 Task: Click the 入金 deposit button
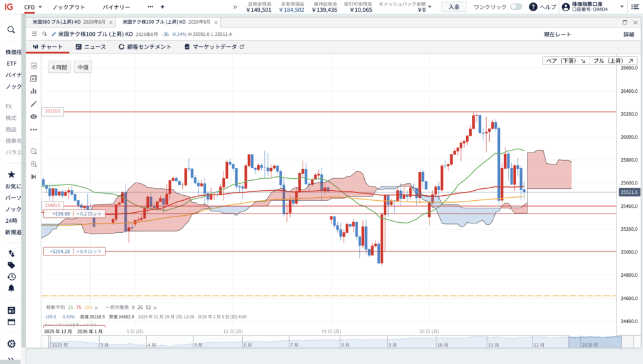pos(454,7)
